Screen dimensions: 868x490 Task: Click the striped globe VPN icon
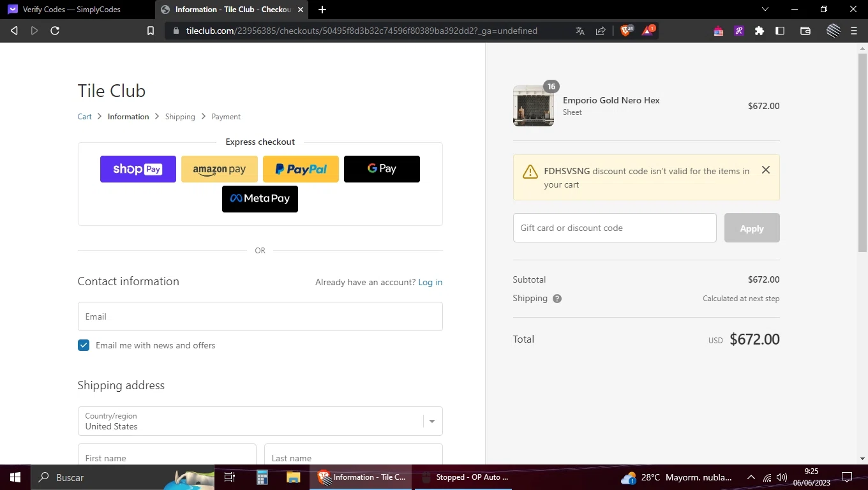[x=833, y=31]
